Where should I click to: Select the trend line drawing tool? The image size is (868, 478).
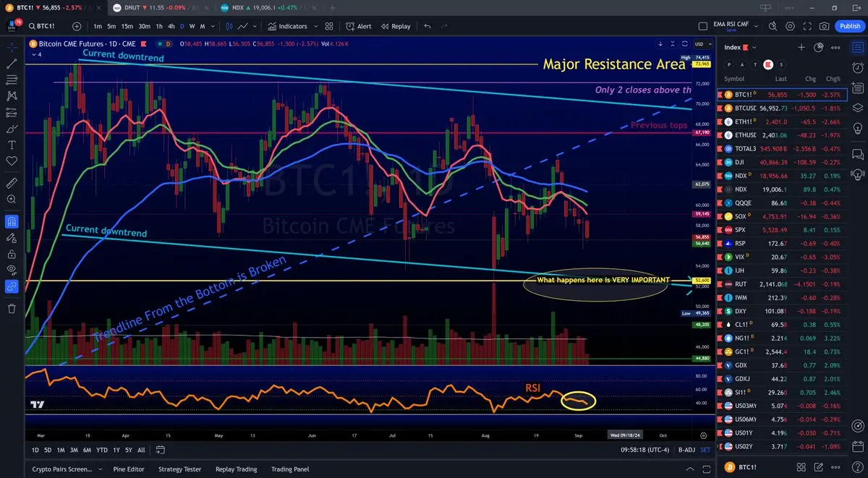[12, 64]
